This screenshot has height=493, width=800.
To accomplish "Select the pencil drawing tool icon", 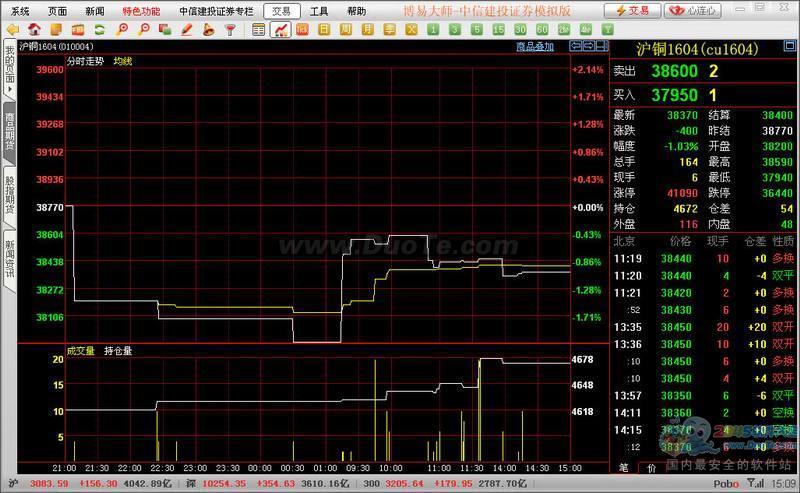I will (186, 29).
